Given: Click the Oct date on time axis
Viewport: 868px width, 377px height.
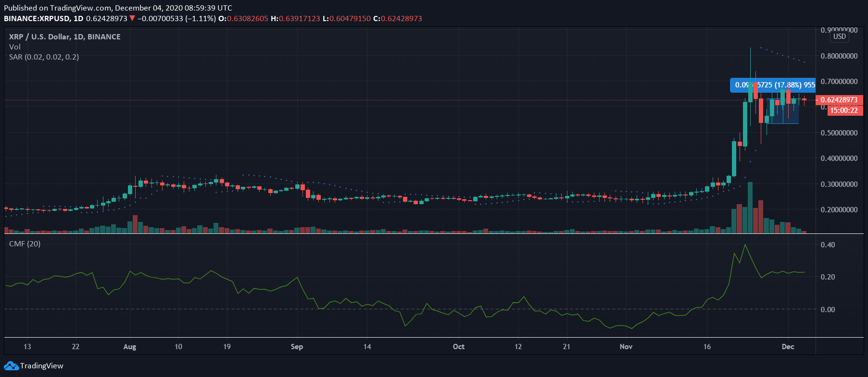Looking at the screenshot, I should 459,347.
